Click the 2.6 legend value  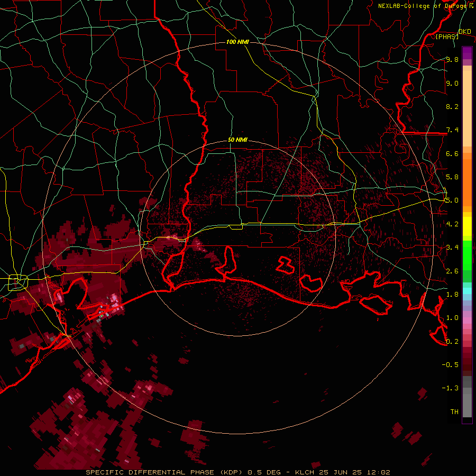pos(452,271)
